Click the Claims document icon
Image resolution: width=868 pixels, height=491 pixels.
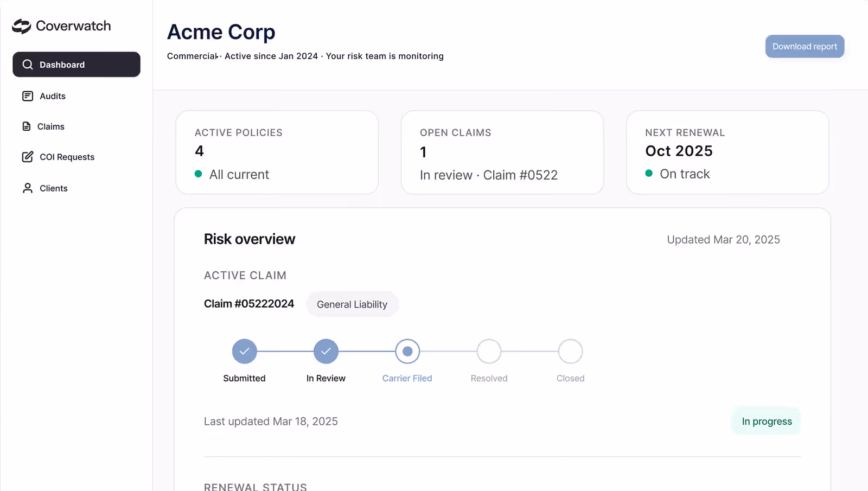point(27,126)
